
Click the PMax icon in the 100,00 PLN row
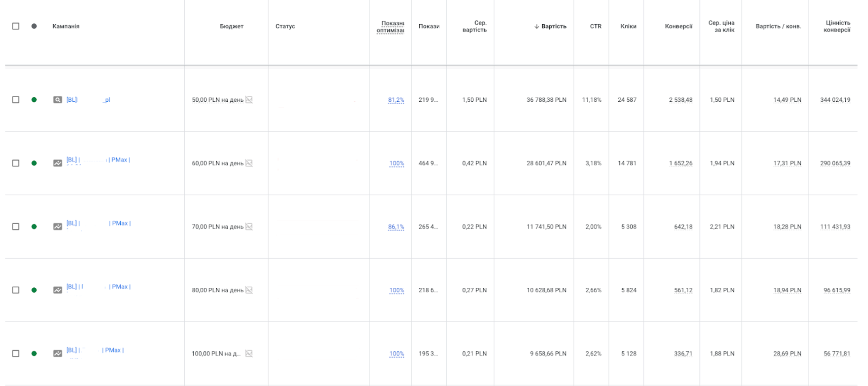click(57, 354)
